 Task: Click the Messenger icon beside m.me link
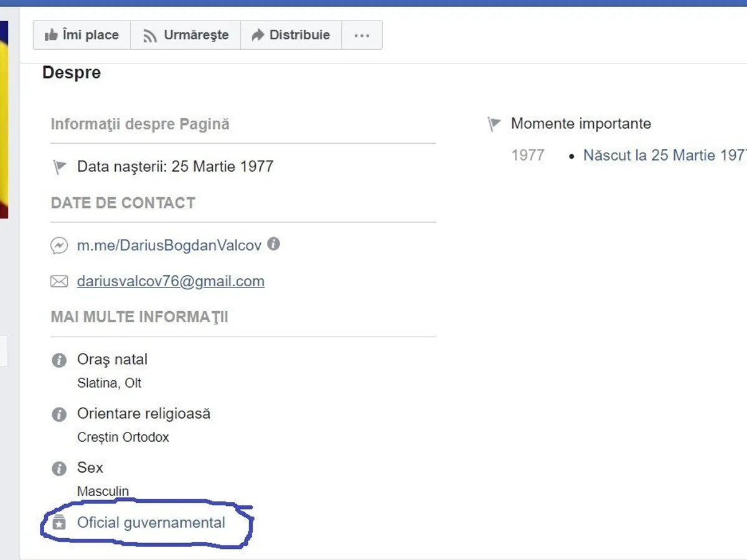(59, 246)
